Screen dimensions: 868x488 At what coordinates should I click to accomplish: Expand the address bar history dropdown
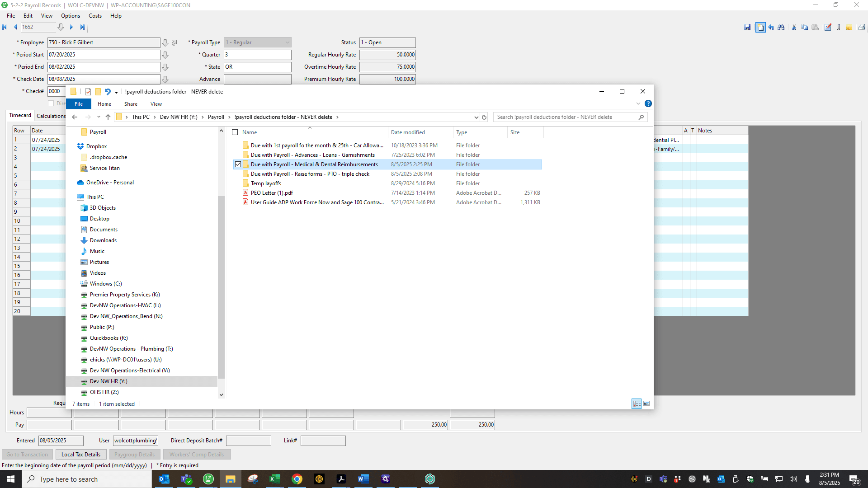click(x=476, y=117)
